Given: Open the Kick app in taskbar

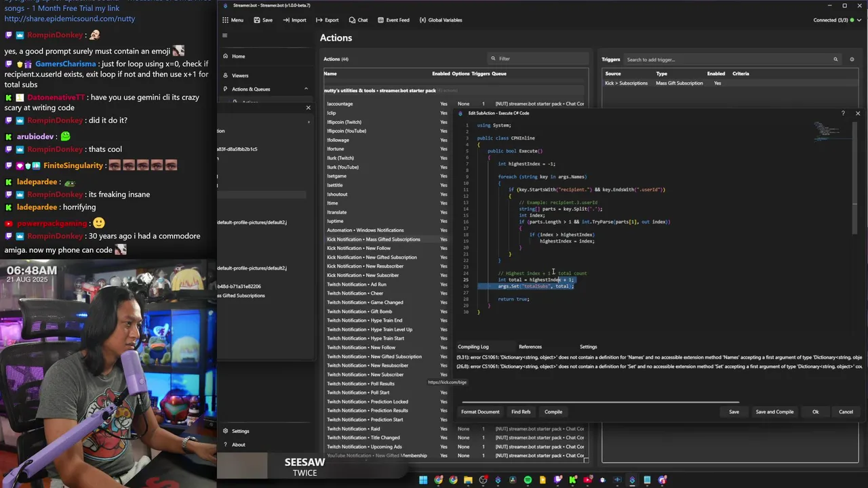Looking at the screenshot, I should click(572, 481).
